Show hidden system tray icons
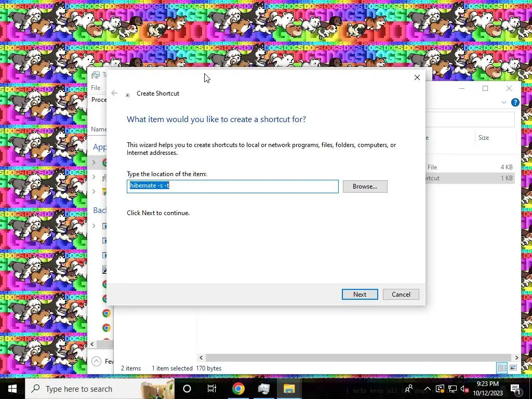Screen dimensions: 532x399 click(428, 389)
